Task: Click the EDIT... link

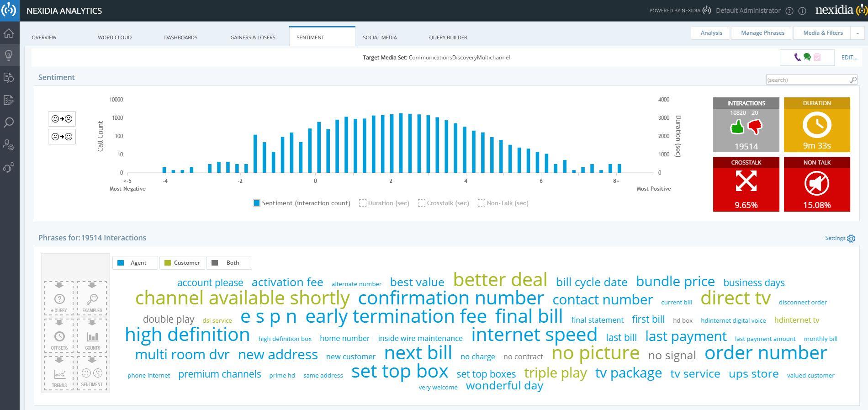Action: [849, 58]
